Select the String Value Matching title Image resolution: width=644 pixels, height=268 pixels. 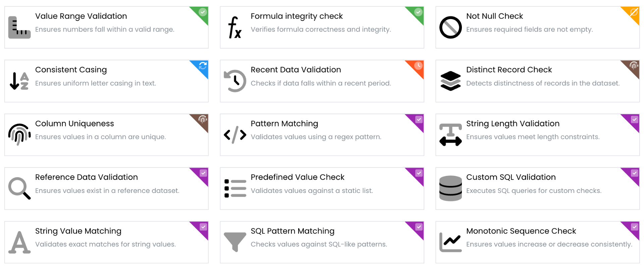point(78,231)
